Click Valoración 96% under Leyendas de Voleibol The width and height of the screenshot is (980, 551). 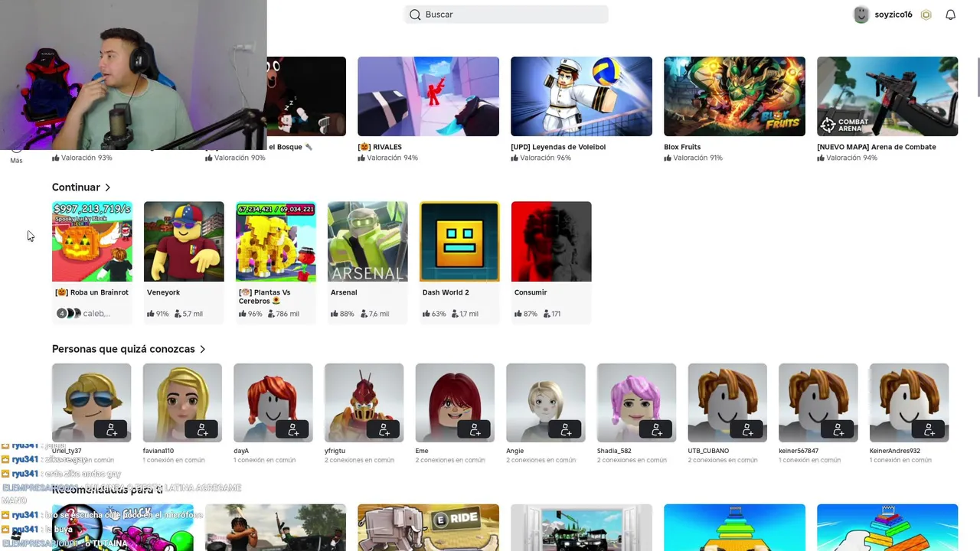pyautogui.click(x=541, y=158)
